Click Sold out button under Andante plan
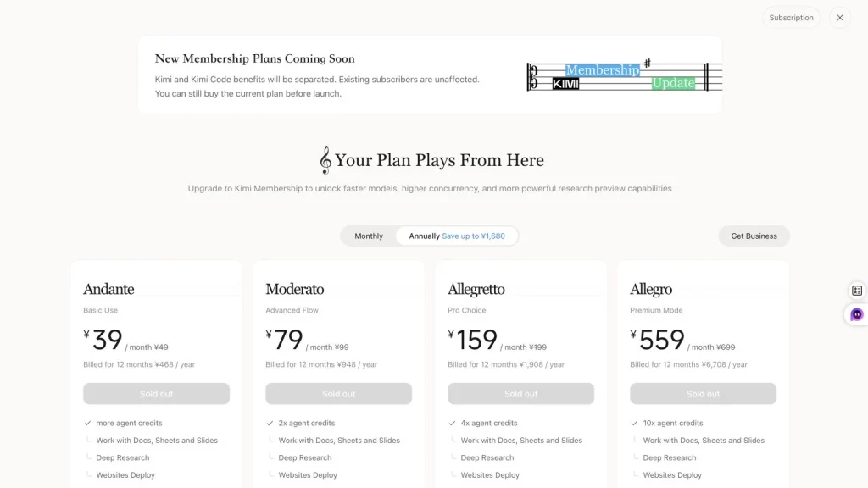Viewport: 868px width, 488px height. 156,394
